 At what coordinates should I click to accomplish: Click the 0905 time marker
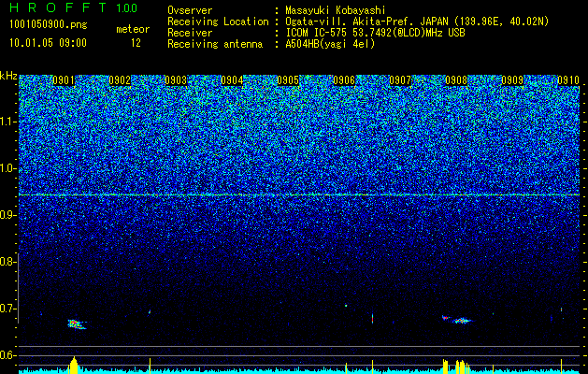(x=288, y=80)
